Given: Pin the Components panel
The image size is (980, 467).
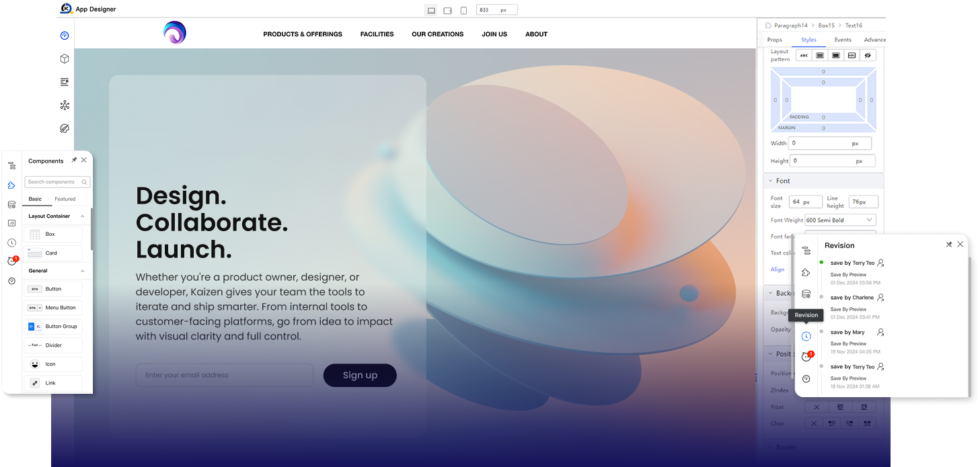Looking at the screenshot, I should 74,160.
